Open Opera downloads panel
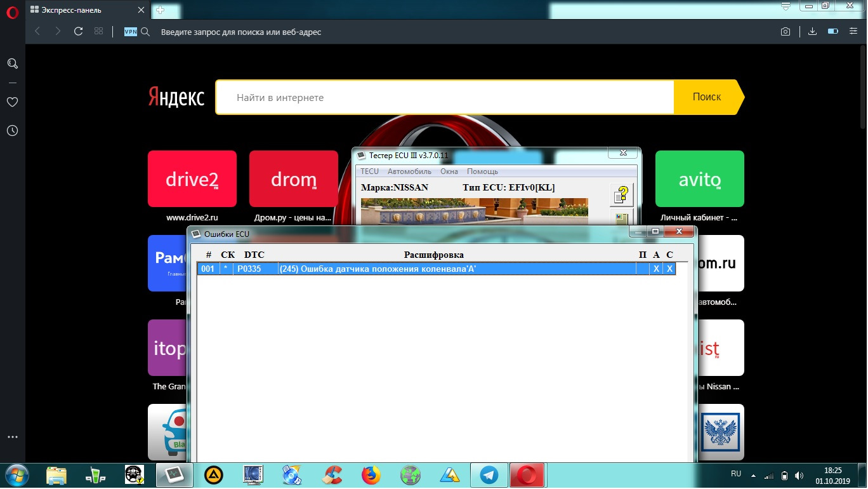Image resolution: width=868 pixels, height=489 pixels. pos(812,32)
